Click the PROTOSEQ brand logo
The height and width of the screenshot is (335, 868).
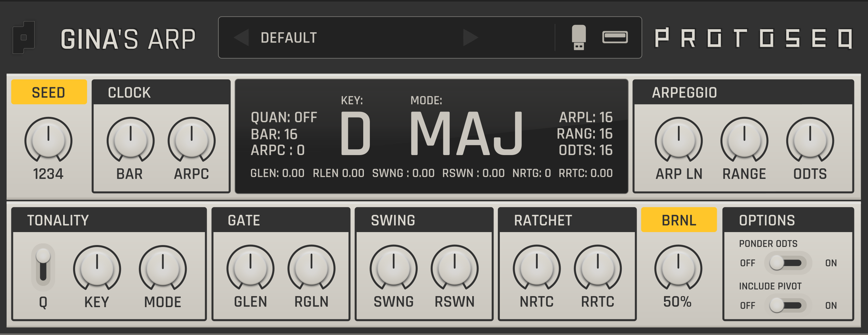pyautogui.click(x=753, y=38)
